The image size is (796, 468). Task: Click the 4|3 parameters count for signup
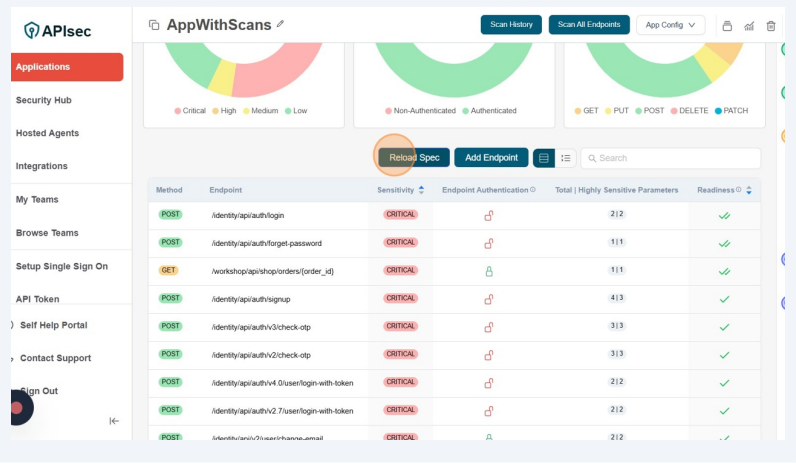[617, 298]
